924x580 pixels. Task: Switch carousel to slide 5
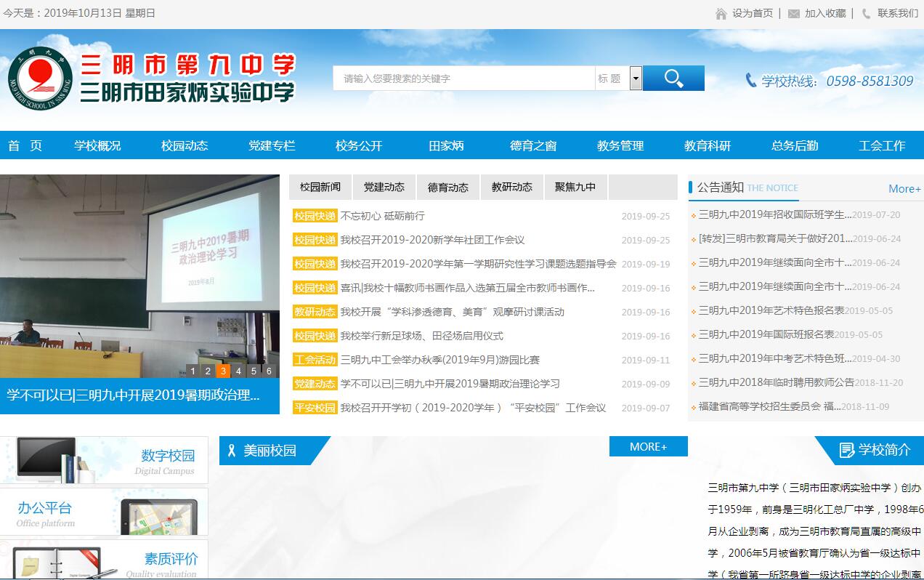(254, 371)
